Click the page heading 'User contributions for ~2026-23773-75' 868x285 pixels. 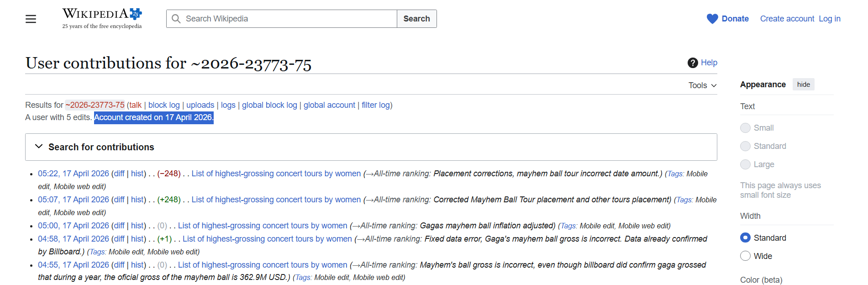pyautogui.click(x=168, y=63)
